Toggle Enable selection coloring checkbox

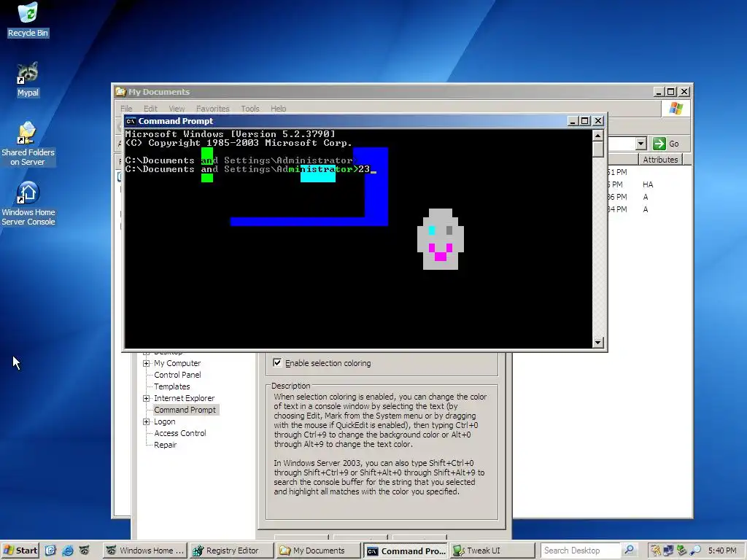[x=277, y=363]
